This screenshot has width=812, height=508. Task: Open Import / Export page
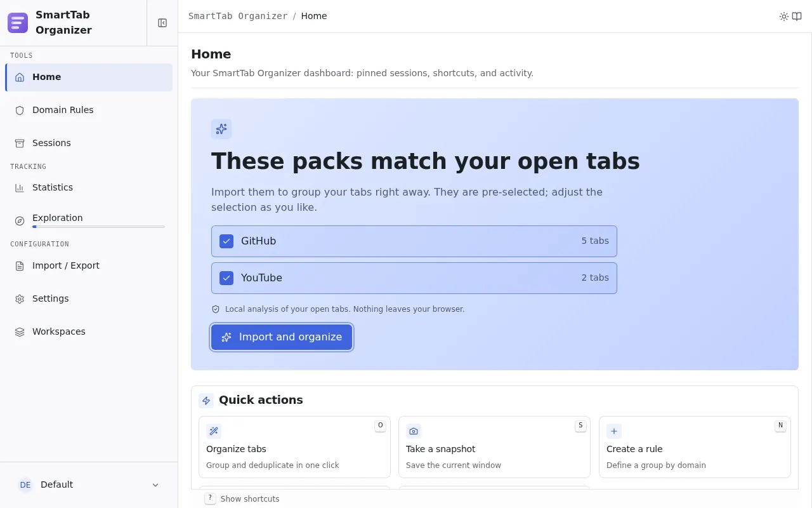coord(89,266)
